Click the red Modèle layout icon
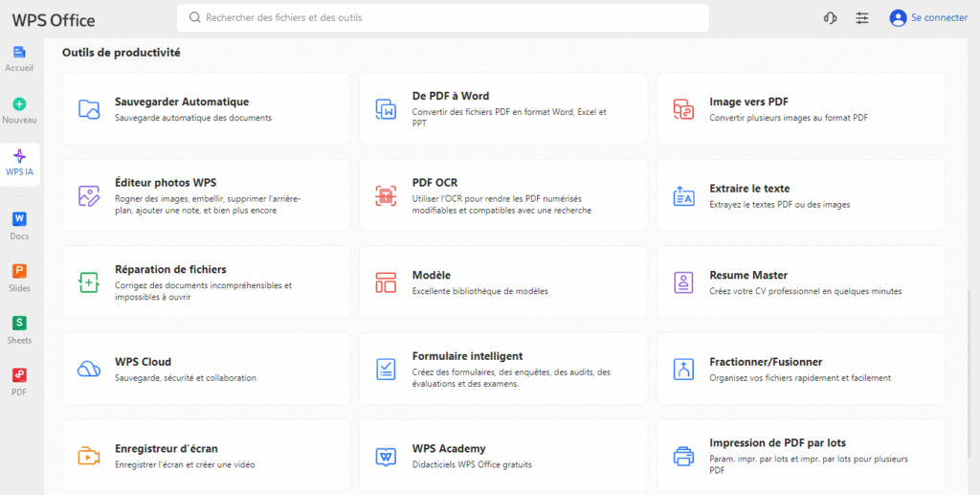 click(x=387, y=282)
